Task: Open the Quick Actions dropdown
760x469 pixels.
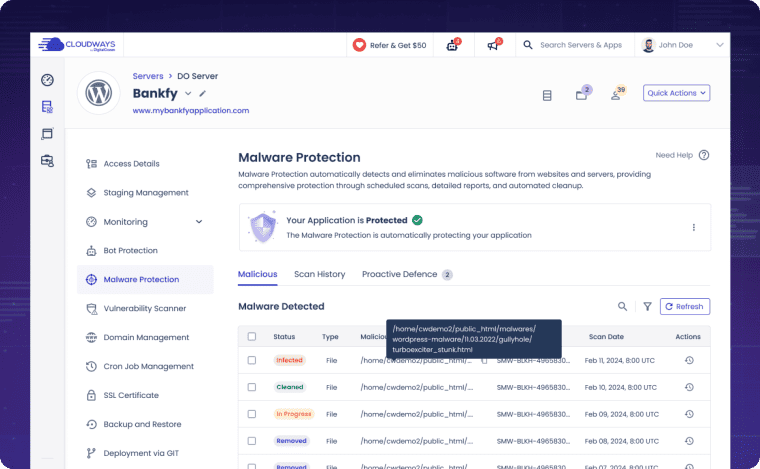Action: tap(676, 93)
